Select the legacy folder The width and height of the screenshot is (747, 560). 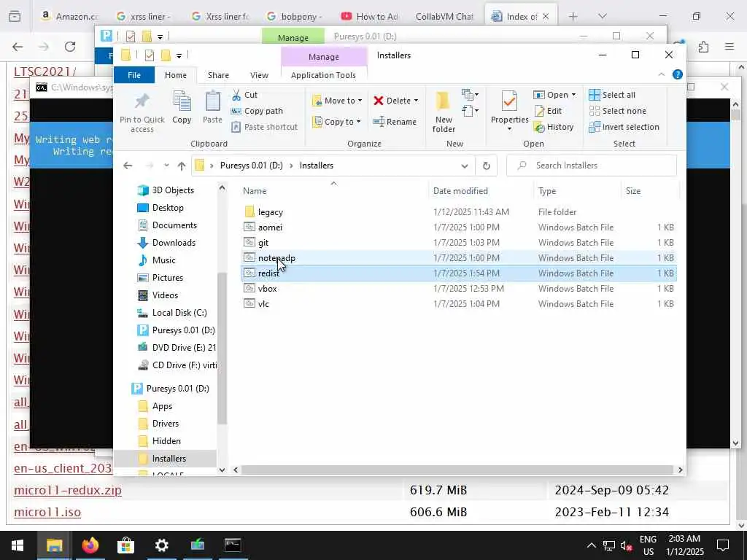[270, 212]
